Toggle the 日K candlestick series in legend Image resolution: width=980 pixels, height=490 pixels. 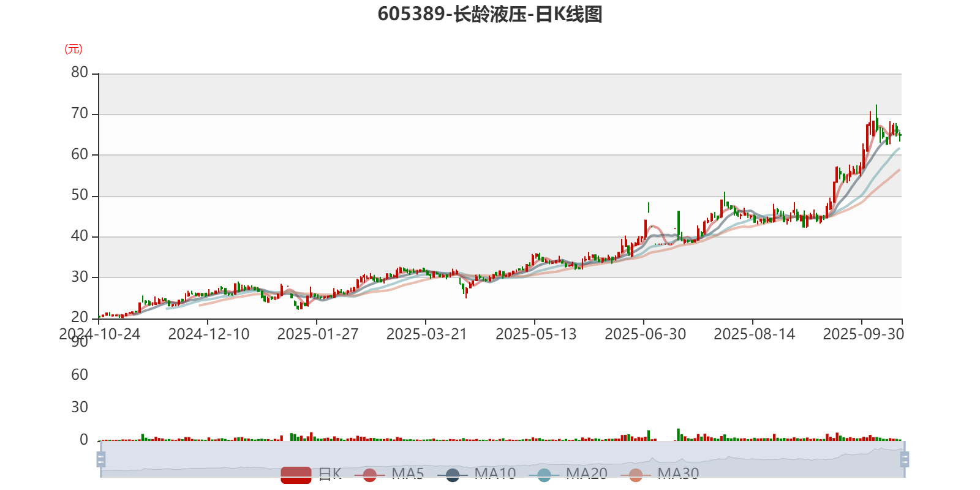point(311,475)
